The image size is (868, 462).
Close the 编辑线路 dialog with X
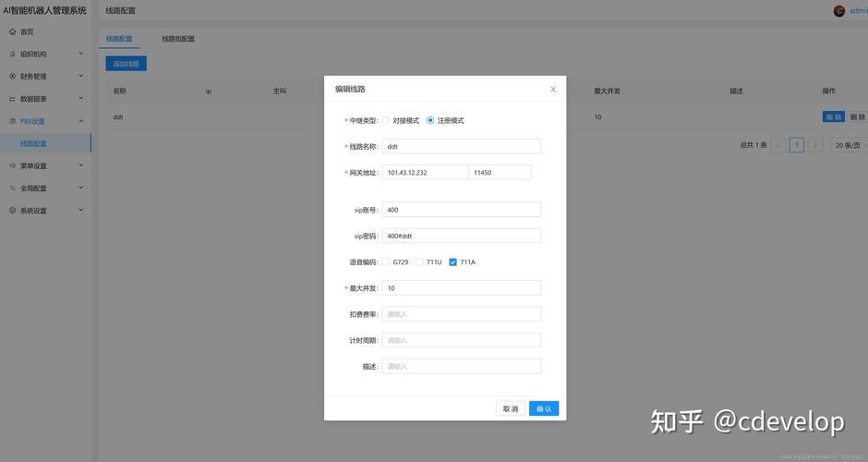pyautogui.click(x=553, y=90)
